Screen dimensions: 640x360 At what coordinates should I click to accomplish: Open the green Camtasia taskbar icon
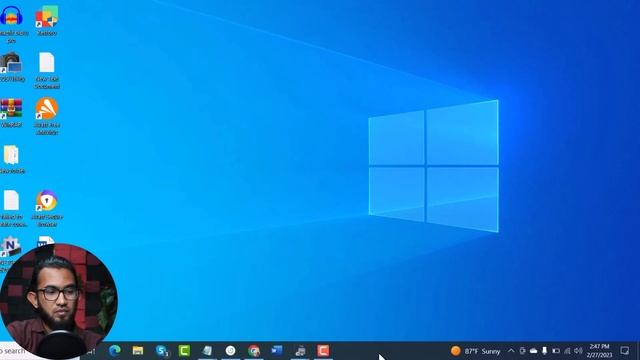pyautogui.click(x=184, y=351)
